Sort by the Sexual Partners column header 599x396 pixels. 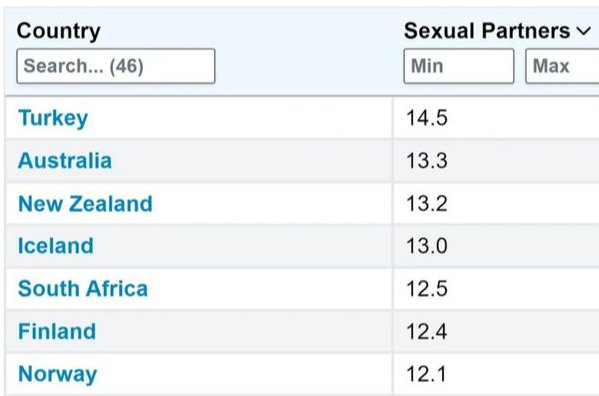[x=487, y=31]
